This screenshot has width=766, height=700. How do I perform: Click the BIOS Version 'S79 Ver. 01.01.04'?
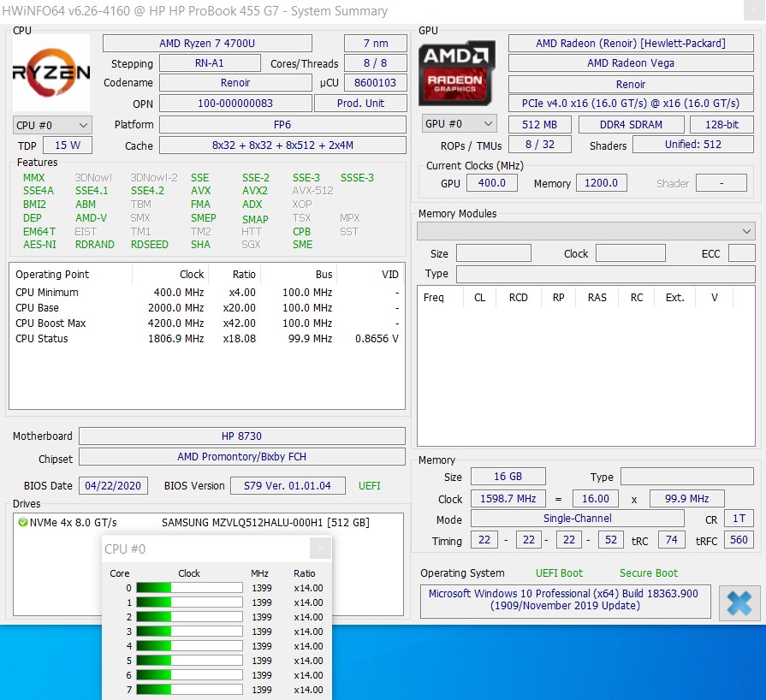[288, 485]
